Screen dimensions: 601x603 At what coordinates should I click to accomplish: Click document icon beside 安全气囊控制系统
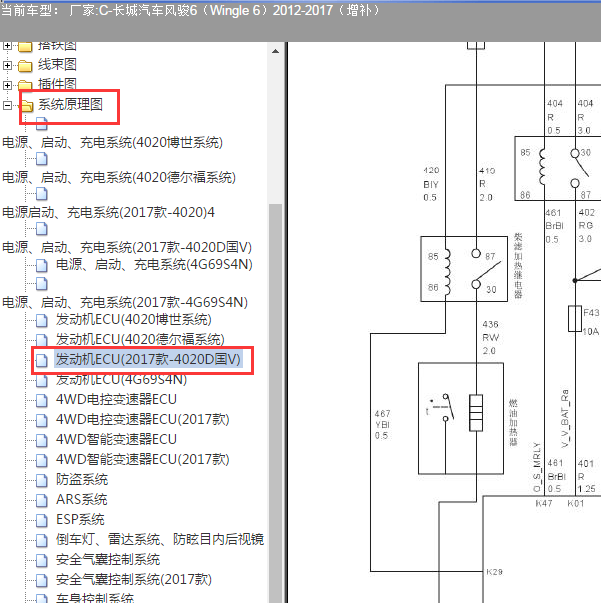tap(42, 560)
